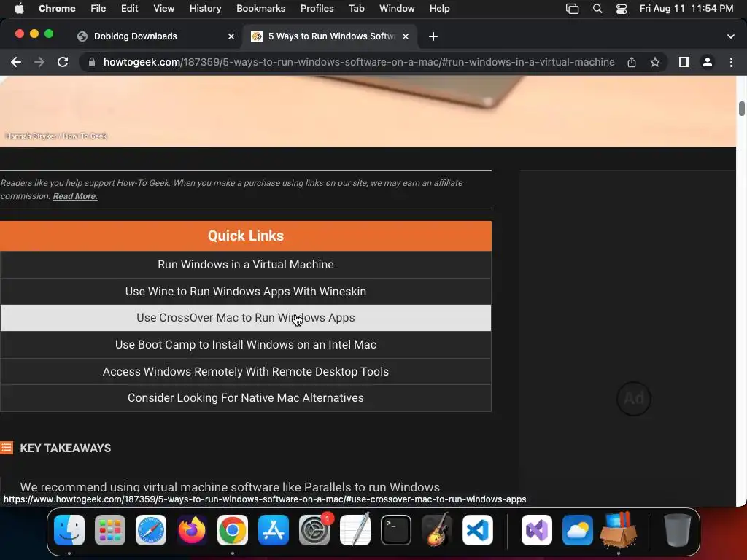The image size is (747, 560).
Task: Open the share page icon in address bar
Action: point(632,62)
